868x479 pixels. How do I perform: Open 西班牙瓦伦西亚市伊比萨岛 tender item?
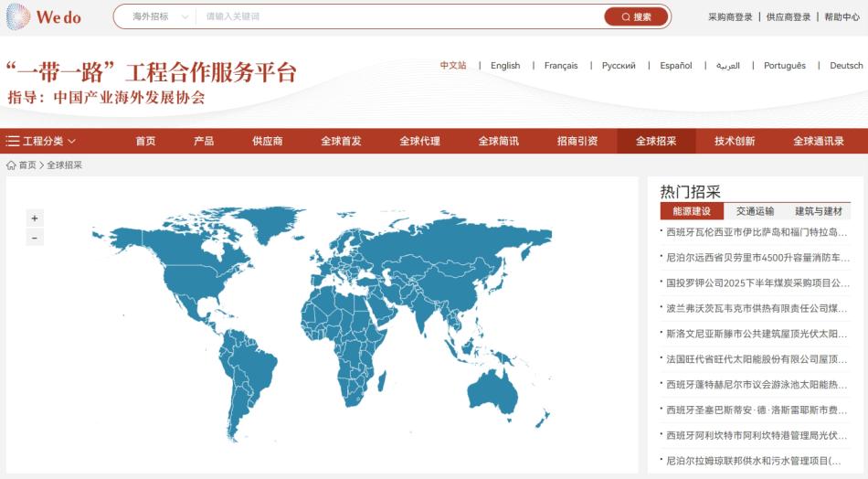tap(755, 232)
